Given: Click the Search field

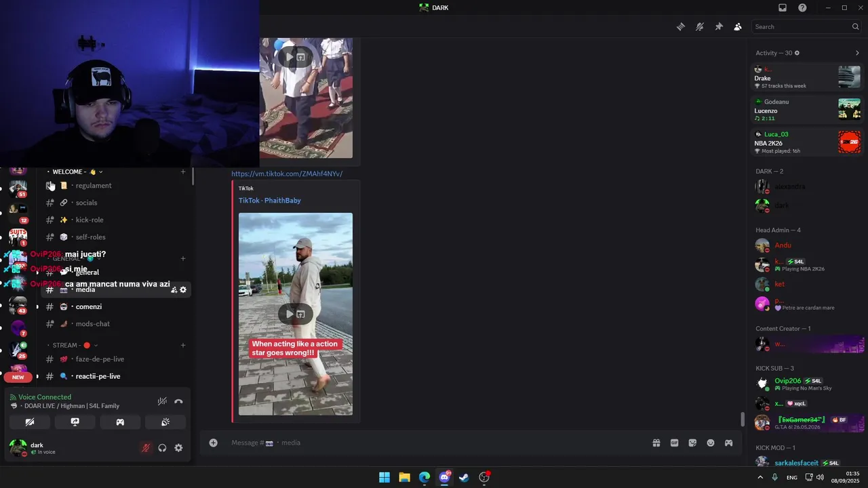Looking at the screenshot, I should click(x=807, y=26).
